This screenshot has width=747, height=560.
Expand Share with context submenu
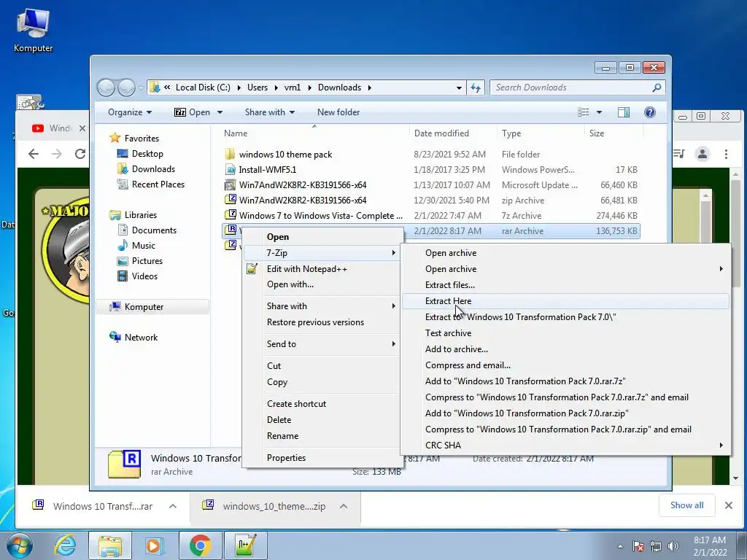[x=322, y=306]
